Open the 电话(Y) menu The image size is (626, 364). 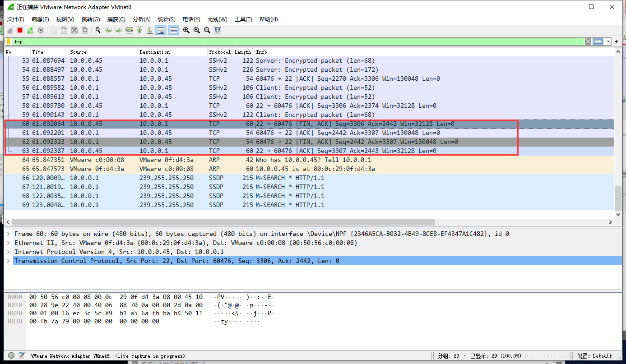tap(191, 19)
